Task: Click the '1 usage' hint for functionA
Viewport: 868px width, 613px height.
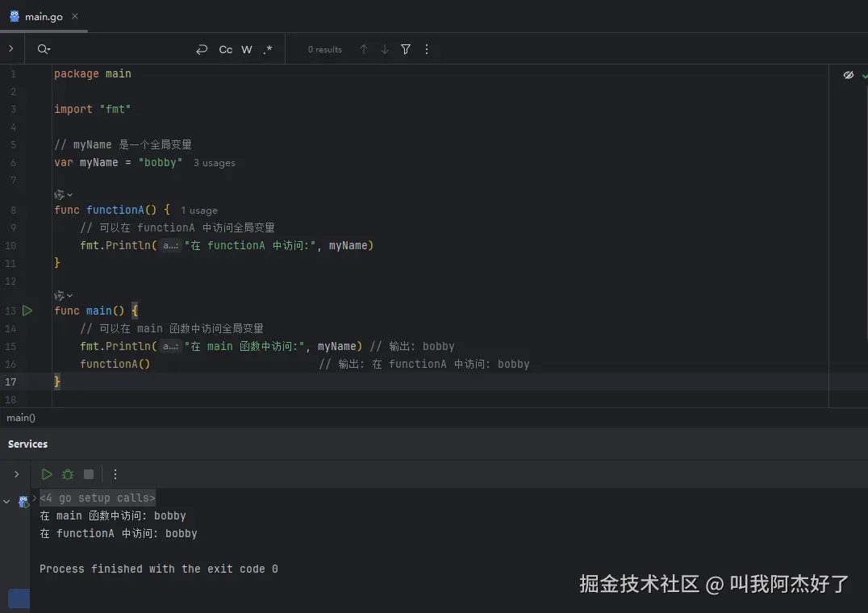Action: pos(199,211)
